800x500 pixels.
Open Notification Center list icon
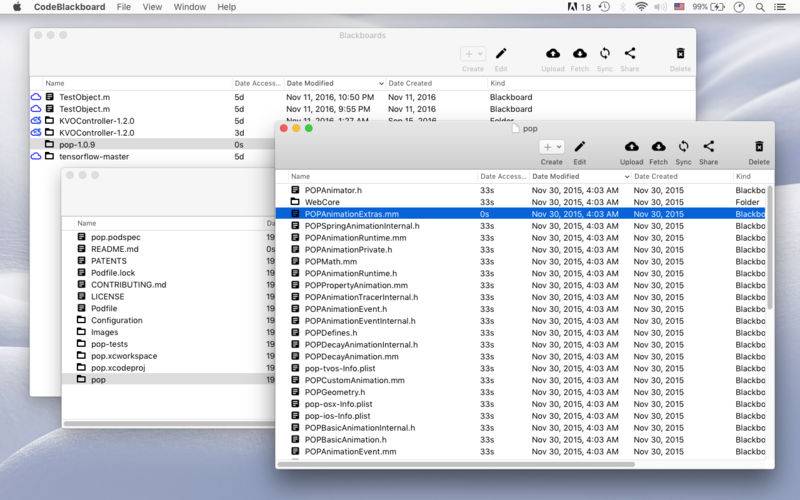780,7
